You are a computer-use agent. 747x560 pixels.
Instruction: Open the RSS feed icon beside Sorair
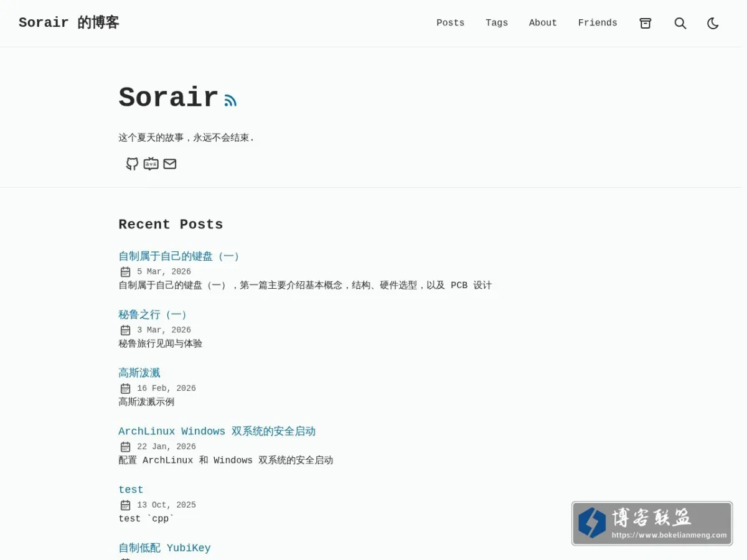pos(231,100)
